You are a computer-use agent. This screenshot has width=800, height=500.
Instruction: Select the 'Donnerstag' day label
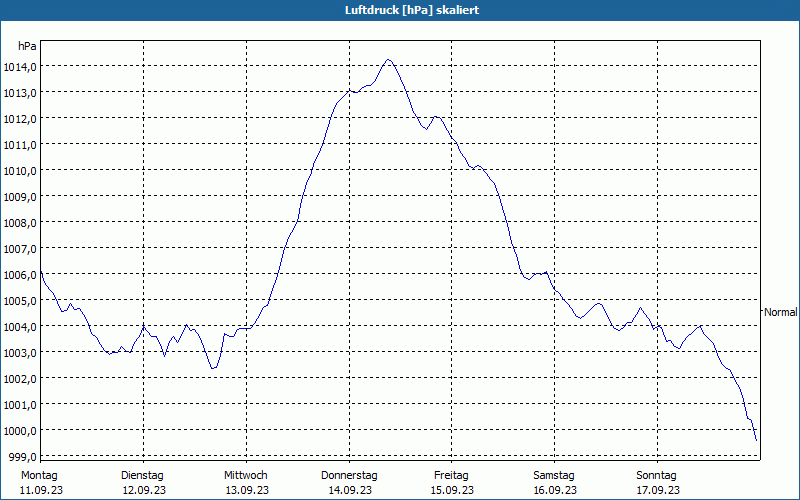pos(349,476)
